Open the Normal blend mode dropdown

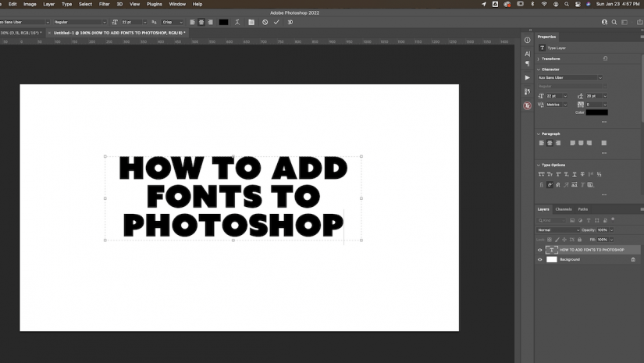(558, 230)
